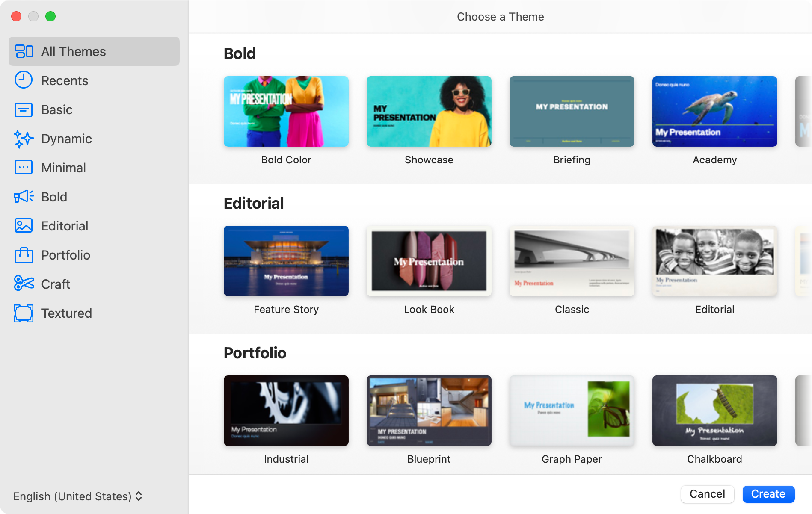812x514 pixels.
Task: Open the Editorial picture icon
Action: (x=24, y=226)
